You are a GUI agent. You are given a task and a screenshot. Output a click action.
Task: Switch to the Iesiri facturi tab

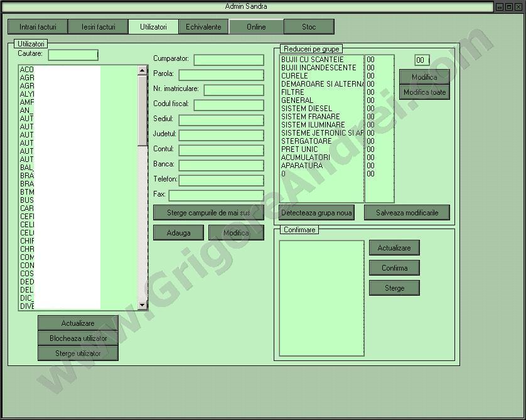tap(99, 27)
